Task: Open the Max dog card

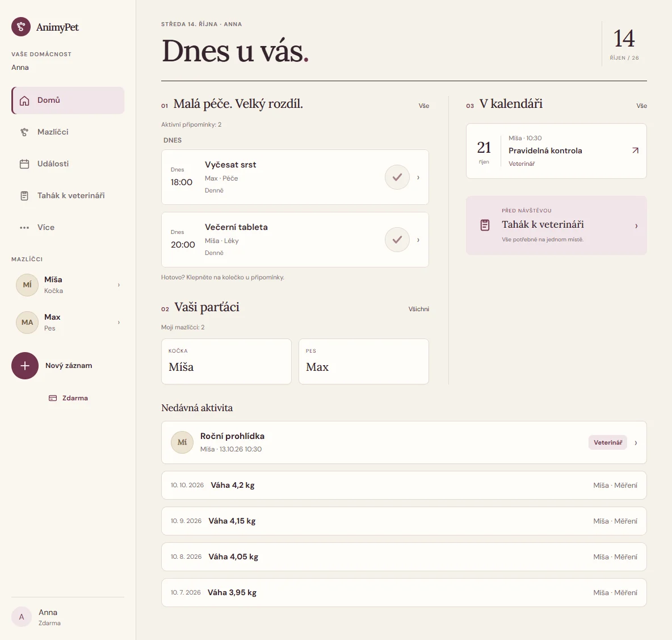Action: [x=364, y=361]
